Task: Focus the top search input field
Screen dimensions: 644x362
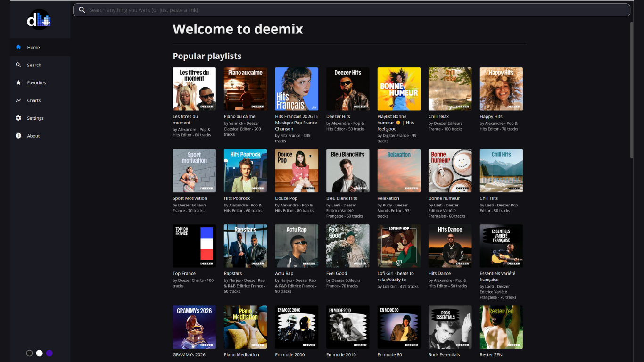Action: [354, 10]
